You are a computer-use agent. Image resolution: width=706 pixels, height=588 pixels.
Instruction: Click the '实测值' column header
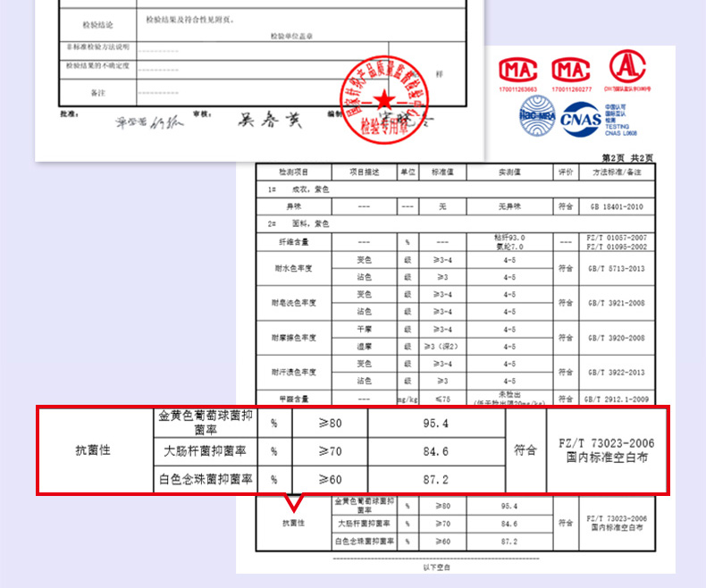click(x=509, y=172)
